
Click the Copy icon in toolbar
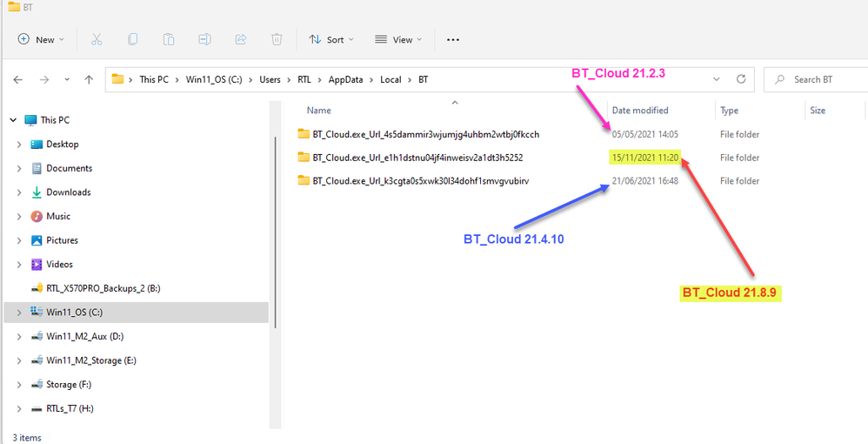point(132,39)
